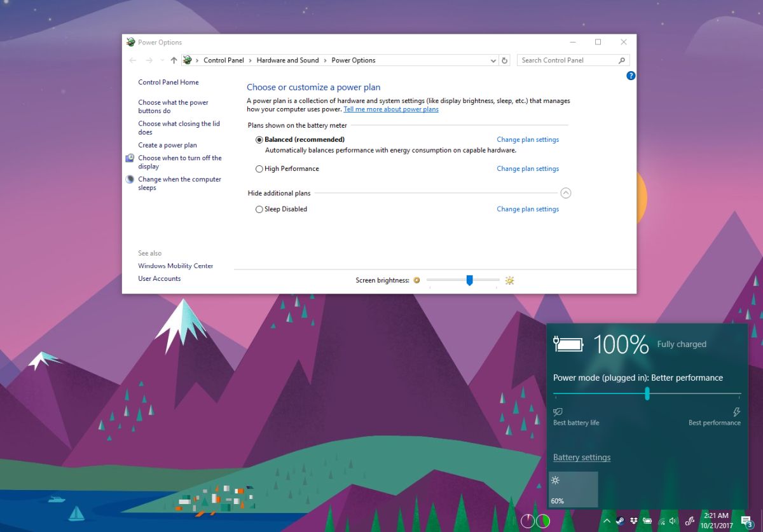This screenshot has width=763, height=532.
Task: Open the recent locations dropdown arrow
Action: (x=162, y=61)
